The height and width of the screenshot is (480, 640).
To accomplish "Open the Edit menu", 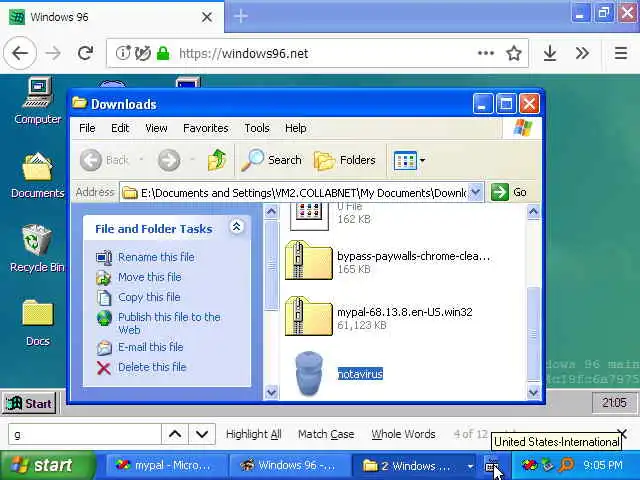I will pos(120,128).
